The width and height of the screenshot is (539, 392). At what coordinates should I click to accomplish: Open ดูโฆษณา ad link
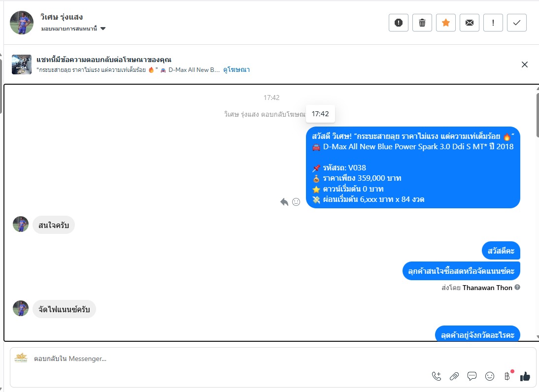click(236, 70)
